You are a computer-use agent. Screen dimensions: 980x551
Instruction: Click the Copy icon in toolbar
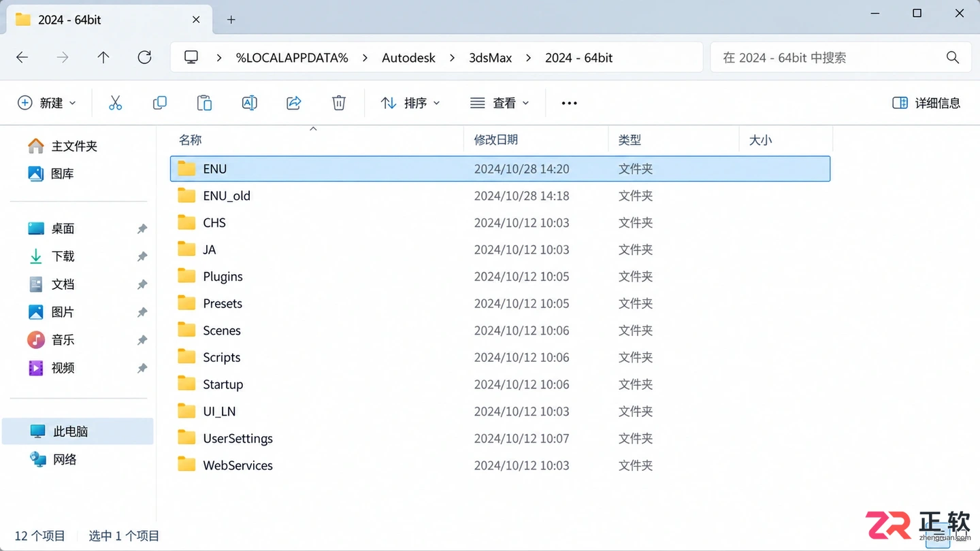pos(160,103)
